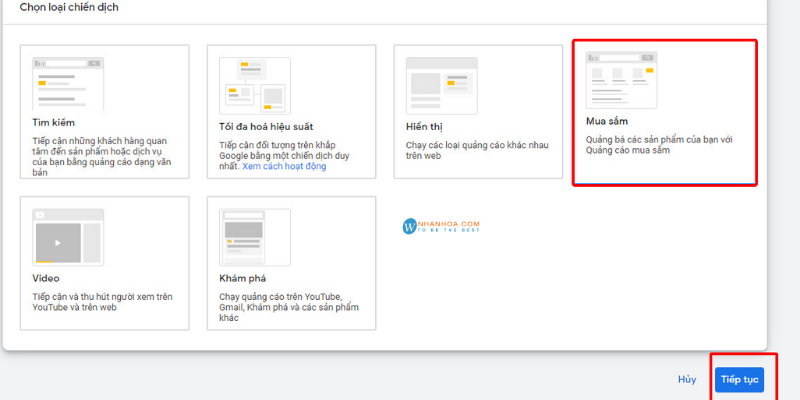Open the Xem cách hoạt động link
This screenshot has width=800, height=400.
[284, 166]
